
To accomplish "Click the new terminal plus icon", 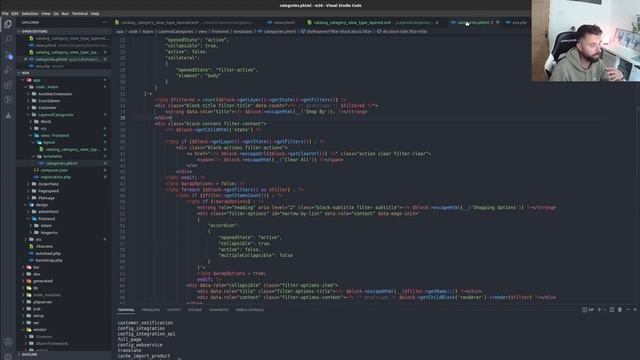I will [x=599, y=310].
